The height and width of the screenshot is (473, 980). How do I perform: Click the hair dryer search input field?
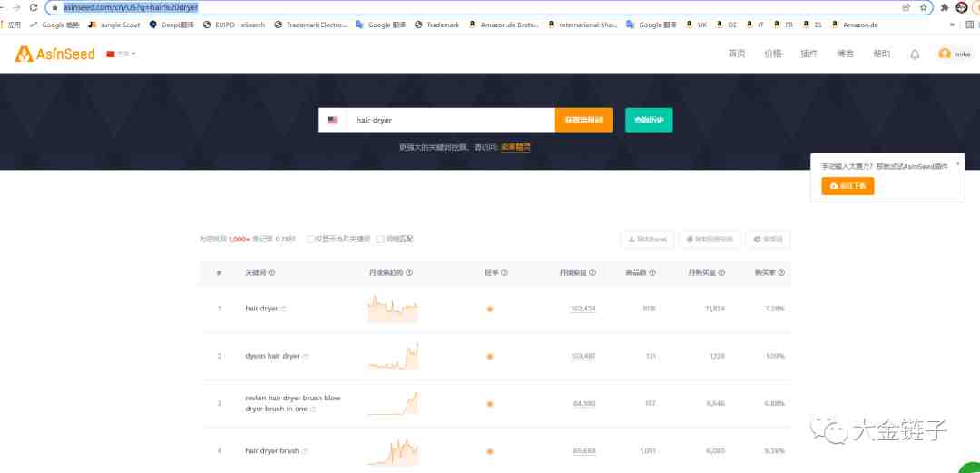coord(451,120)
